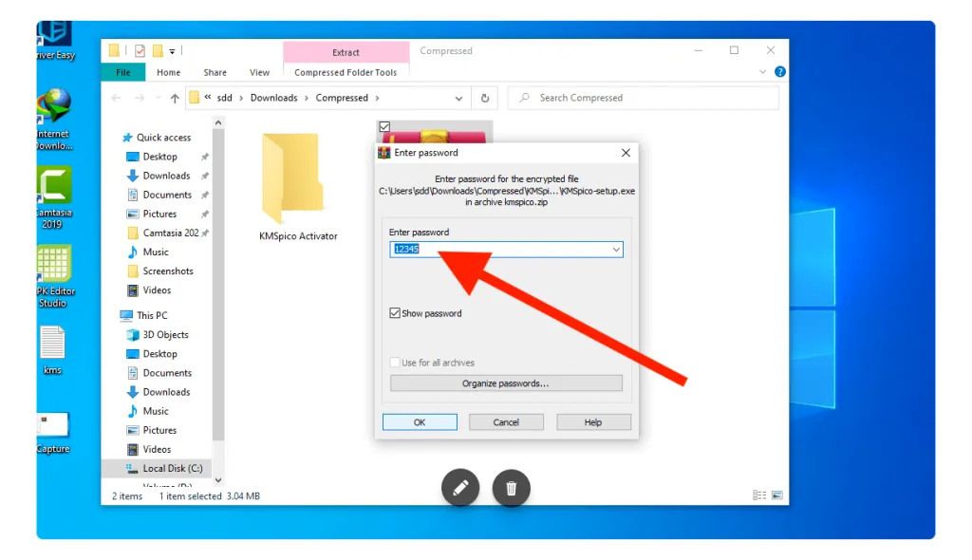
Task: Toggle the Show password checkbox
Action: tap(395, 313)
